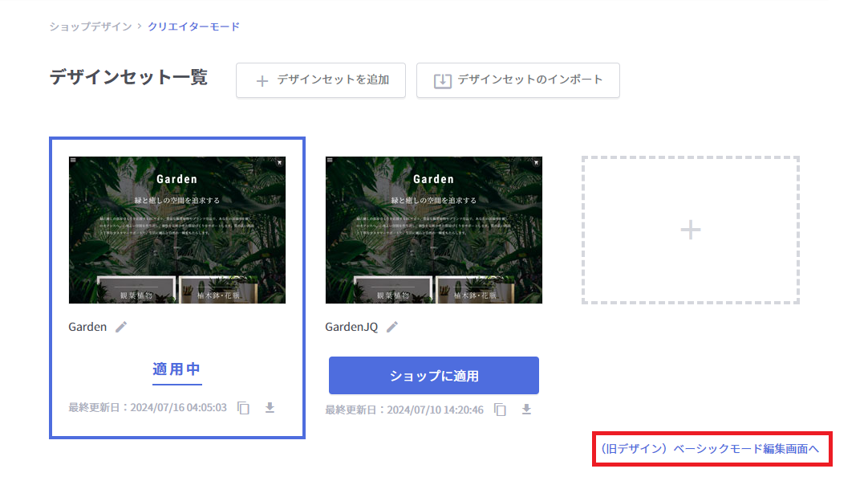
Task: Click cart icon in GardenJQ preview image
Action: [536, 161]
